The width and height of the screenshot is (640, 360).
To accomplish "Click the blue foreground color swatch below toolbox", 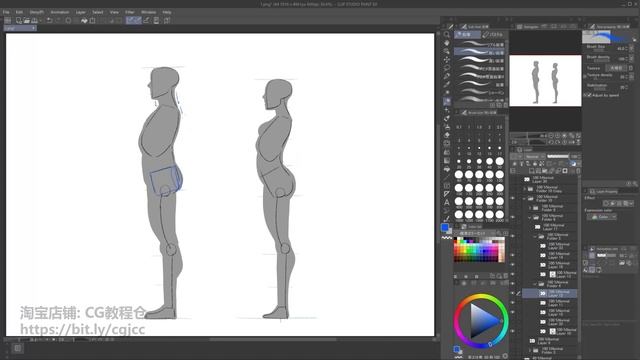I will [445, 227].
